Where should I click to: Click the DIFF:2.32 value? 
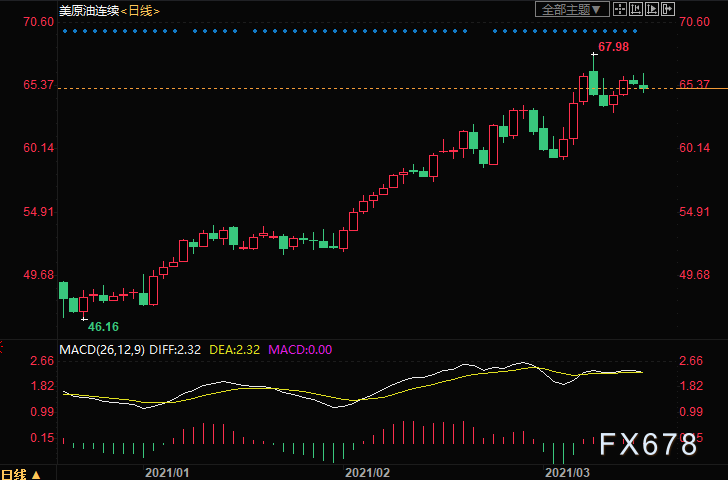pos(175,350)
